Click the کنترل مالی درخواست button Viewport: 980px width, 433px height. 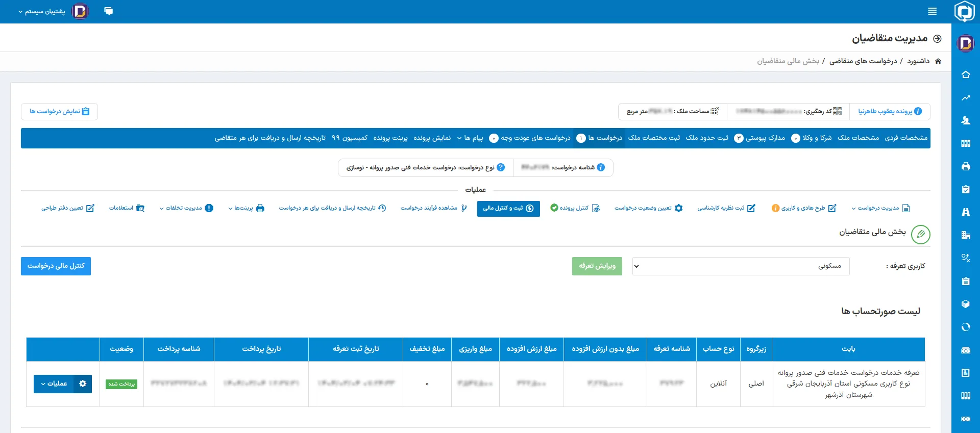(x=56, y=266)
